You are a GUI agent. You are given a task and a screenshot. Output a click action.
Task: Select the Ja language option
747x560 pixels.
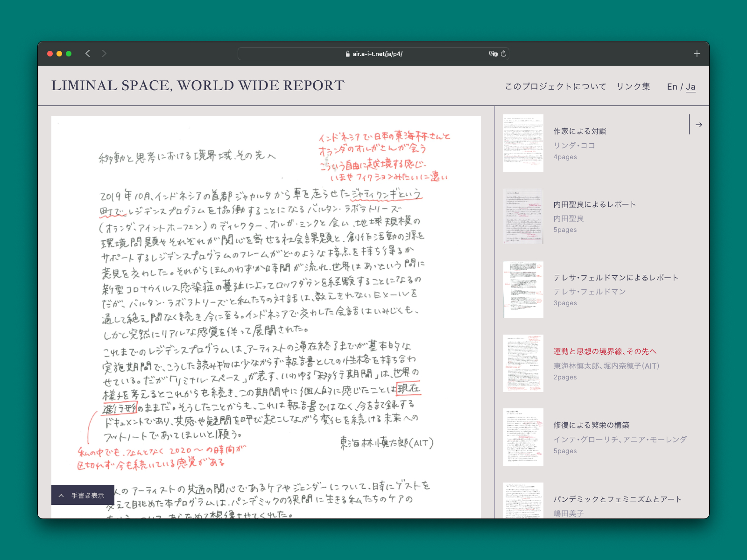tap(691, 87)
